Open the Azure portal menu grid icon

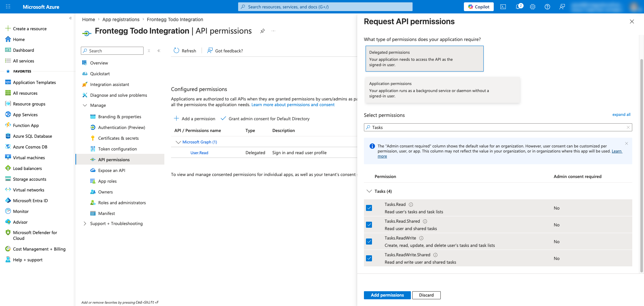[8, 7]
